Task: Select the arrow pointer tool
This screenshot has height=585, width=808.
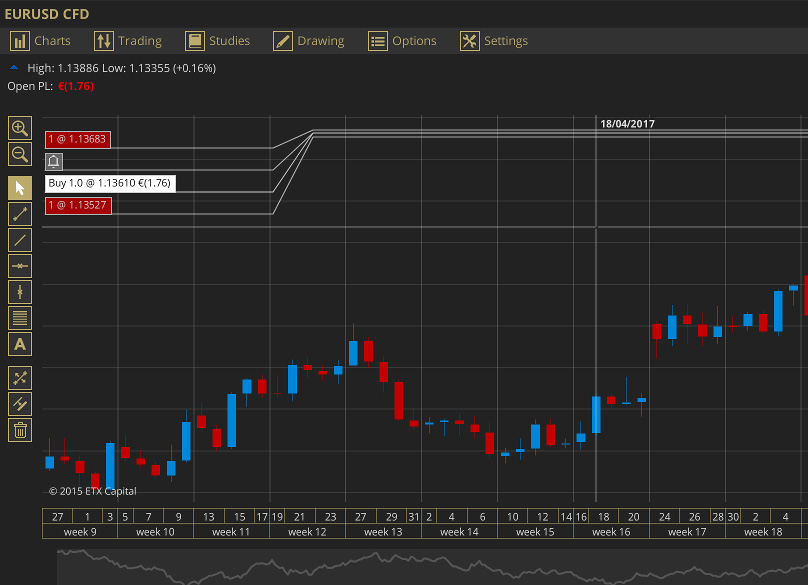Action: click(x=20, y=188)
